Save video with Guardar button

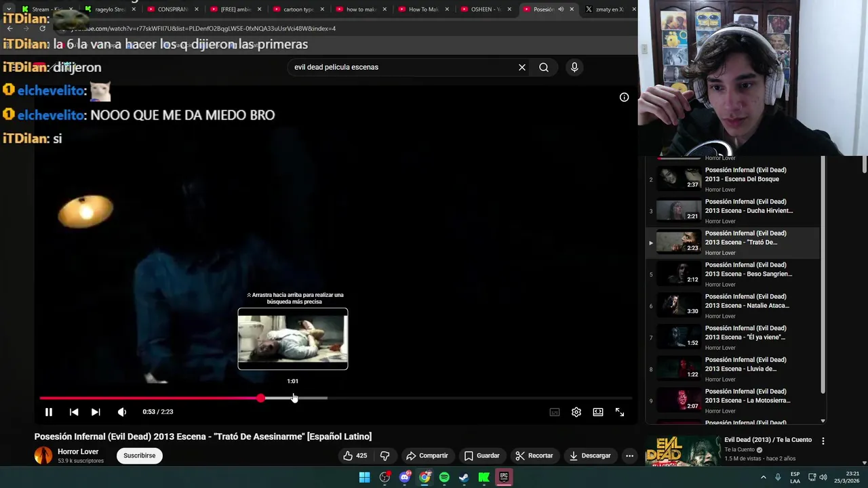[x=481, y=455]
